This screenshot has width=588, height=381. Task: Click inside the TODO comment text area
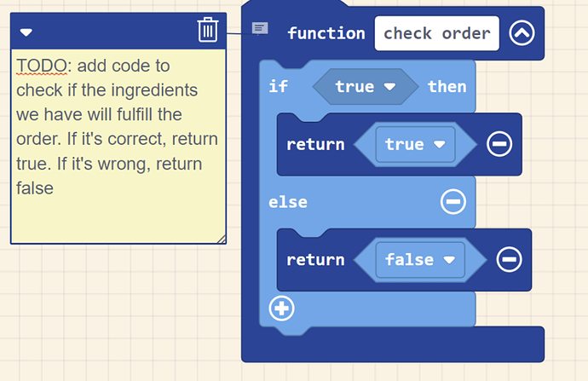(x=118, y=147)
